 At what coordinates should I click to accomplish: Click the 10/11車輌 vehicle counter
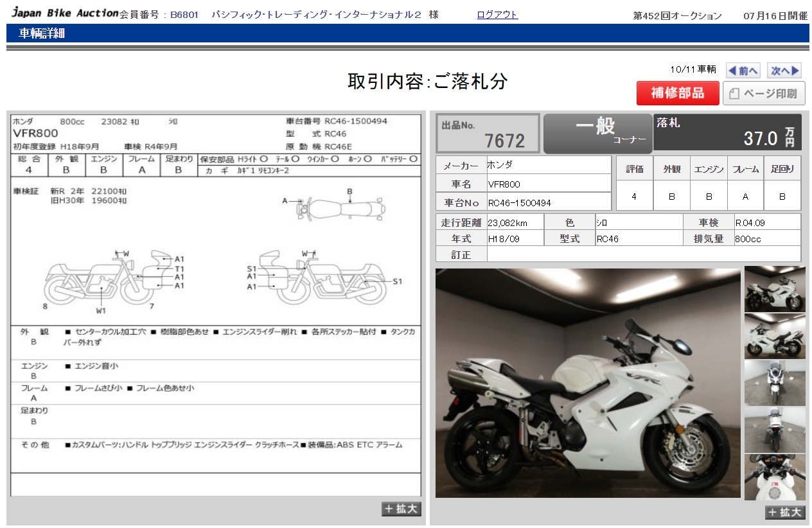click(x=693, y=69)
